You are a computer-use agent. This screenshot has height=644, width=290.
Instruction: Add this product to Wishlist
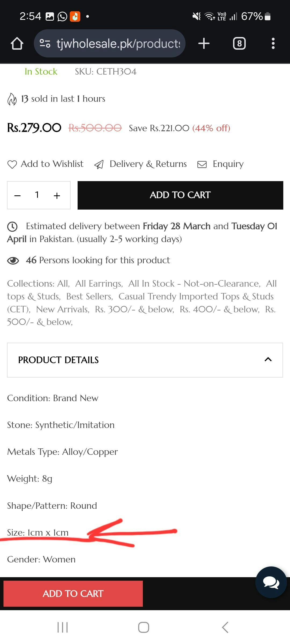46,164
